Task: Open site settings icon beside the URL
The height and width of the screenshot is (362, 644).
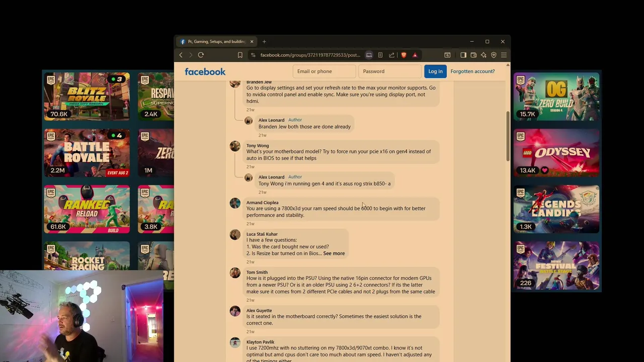Action: tap(253, 55)
